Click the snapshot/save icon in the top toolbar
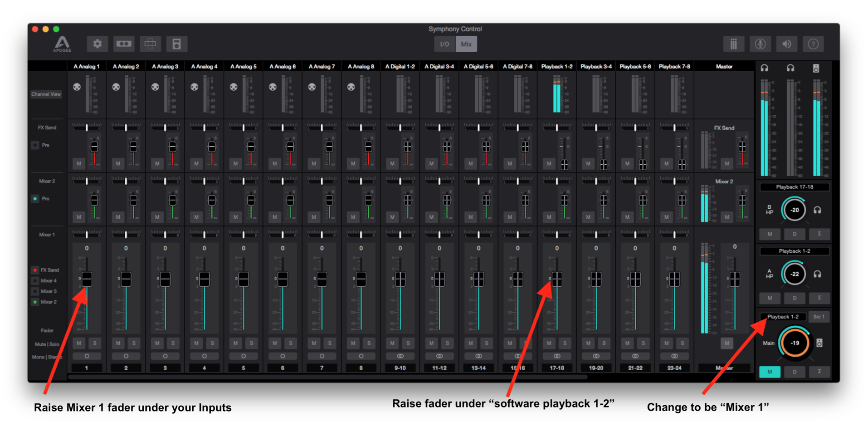 pos(177,44)
